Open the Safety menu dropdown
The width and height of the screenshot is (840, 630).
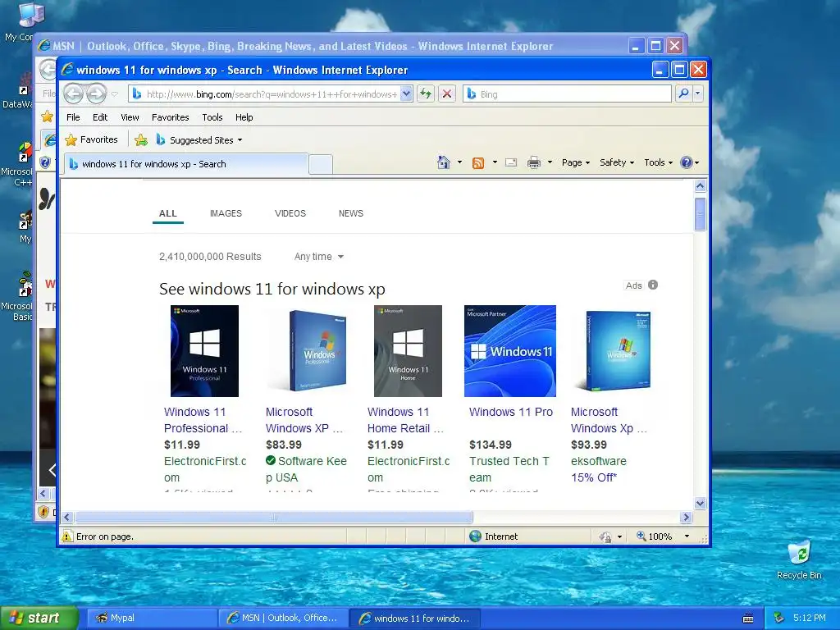(x=617, y=162)
